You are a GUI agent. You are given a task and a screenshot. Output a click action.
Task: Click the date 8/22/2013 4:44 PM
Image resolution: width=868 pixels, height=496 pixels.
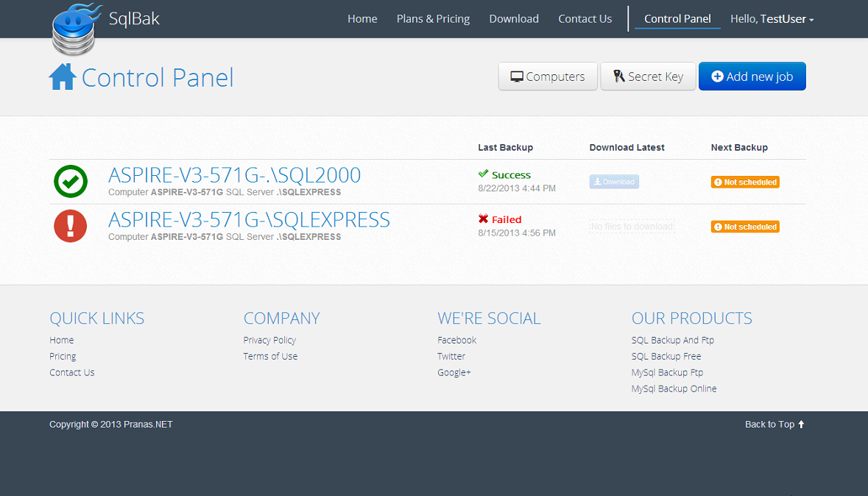[517, 188]
